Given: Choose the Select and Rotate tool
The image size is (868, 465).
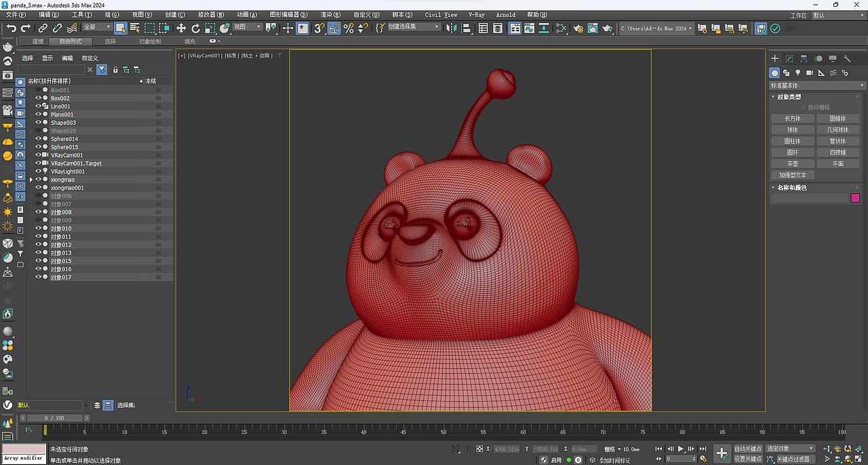Looking at the screenshot, I should coord(195,28).
